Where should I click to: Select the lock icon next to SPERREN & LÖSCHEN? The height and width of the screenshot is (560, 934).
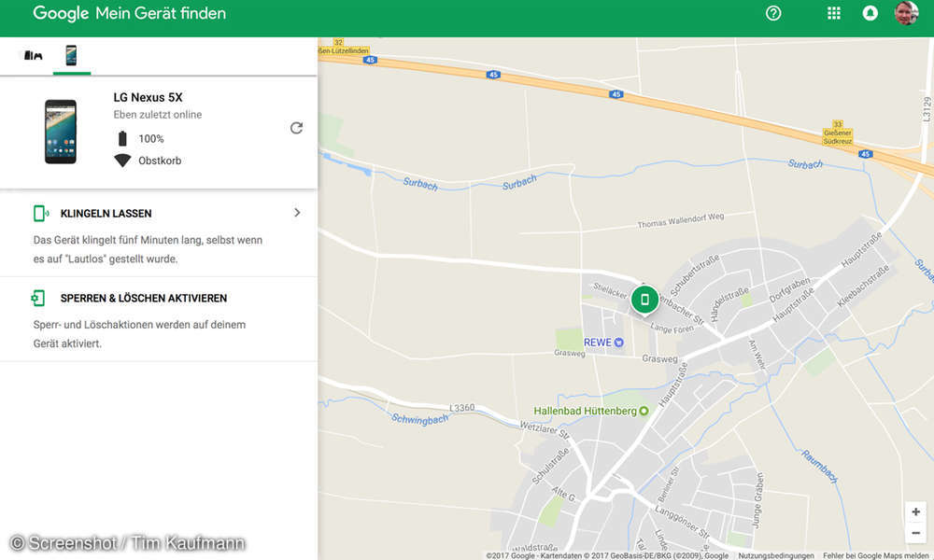pos(38,298)
